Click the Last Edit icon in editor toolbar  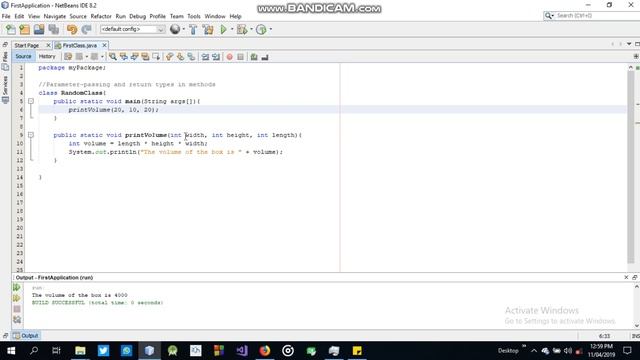(x=68, y=57)
